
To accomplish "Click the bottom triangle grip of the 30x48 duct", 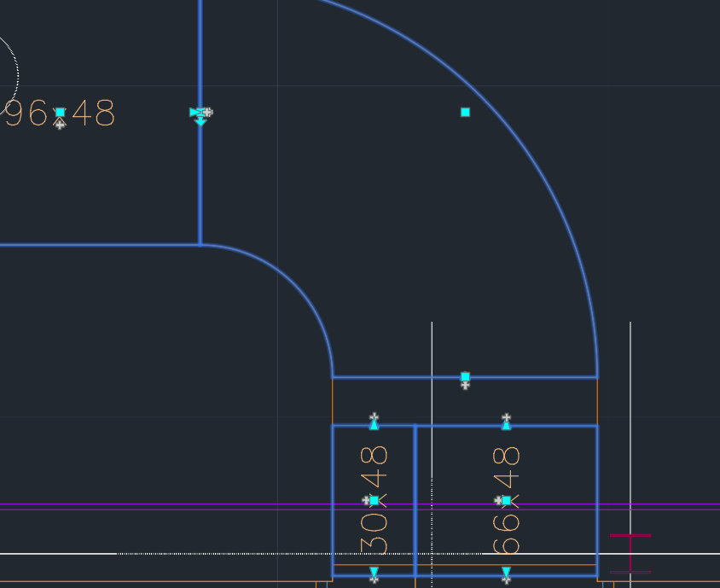I will (375, 572).
